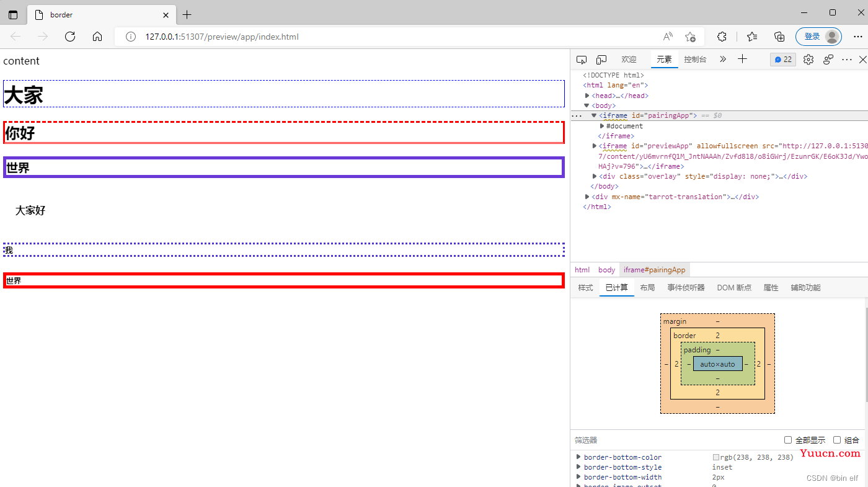Expand the head element node
The image size is (868, 487).
588,96
